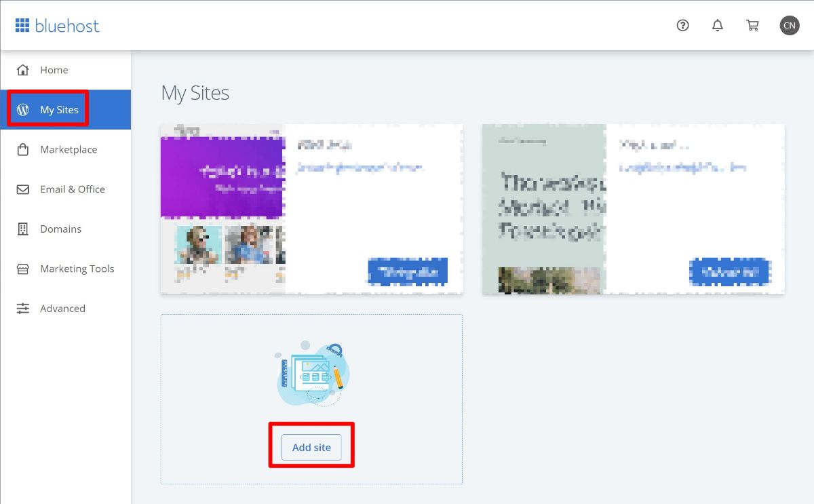Click the WordPress icon next to My Sites

[x=23, y=109]
